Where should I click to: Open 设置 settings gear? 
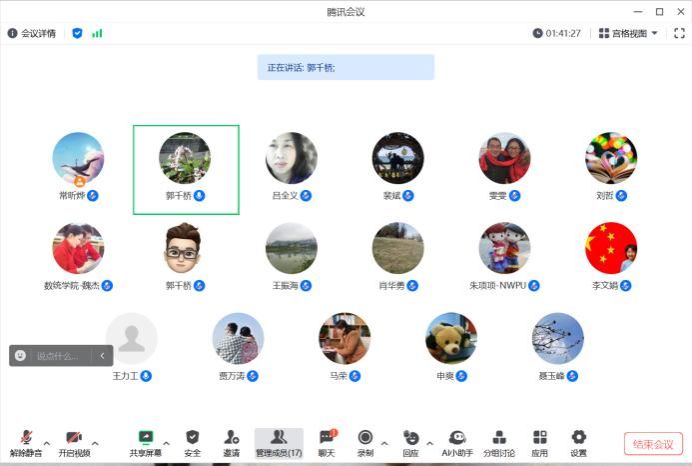click(x=578, y=441)
